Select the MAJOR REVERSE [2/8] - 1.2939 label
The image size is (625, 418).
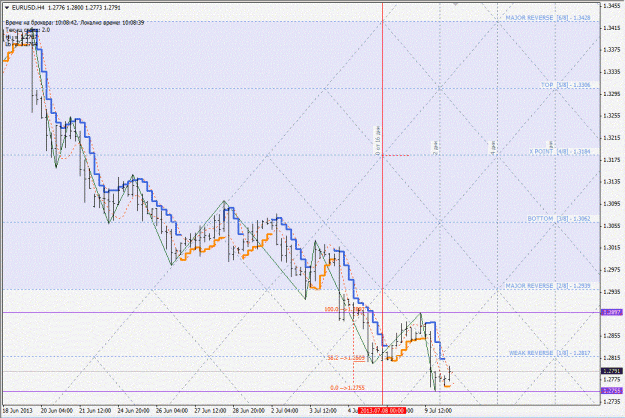point(548,286)
